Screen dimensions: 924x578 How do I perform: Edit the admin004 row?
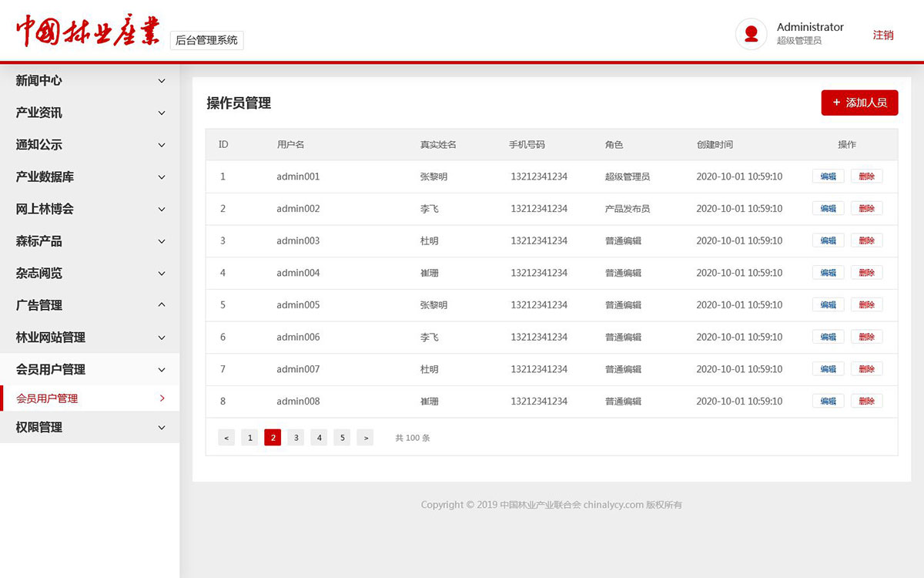coord(828,273)
